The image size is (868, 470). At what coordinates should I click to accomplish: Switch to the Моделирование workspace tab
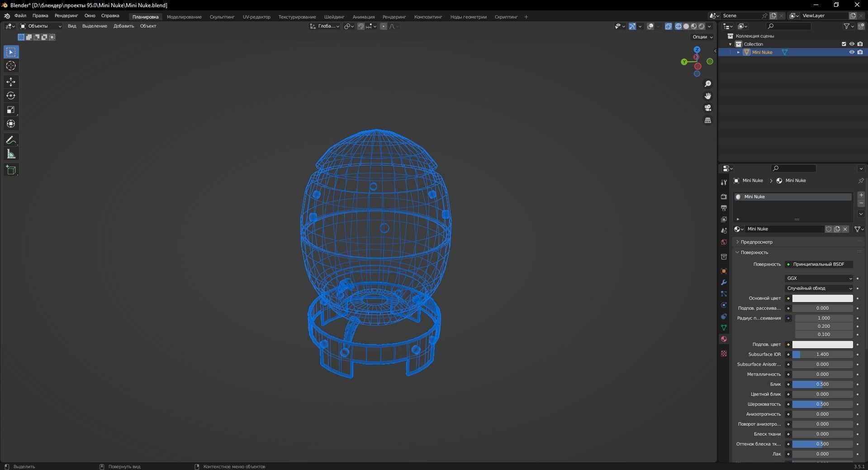click(x=184, y=17)
